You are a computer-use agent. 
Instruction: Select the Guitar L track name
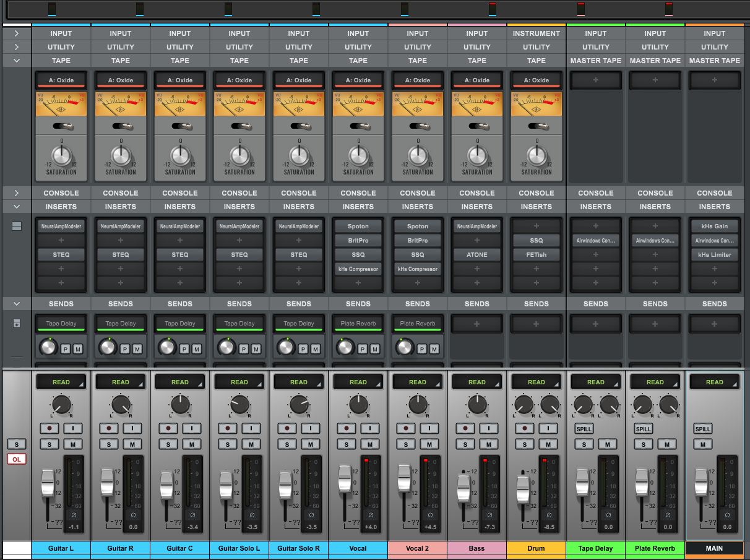(x=61, y=548)
